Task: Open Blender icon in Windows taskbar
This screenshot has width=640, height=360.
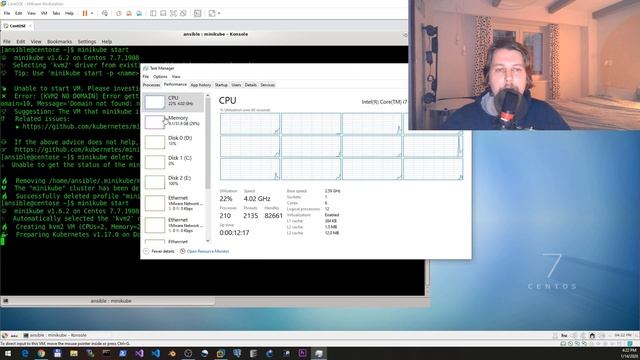Action: pyautogui.click(x=172, y=353)
